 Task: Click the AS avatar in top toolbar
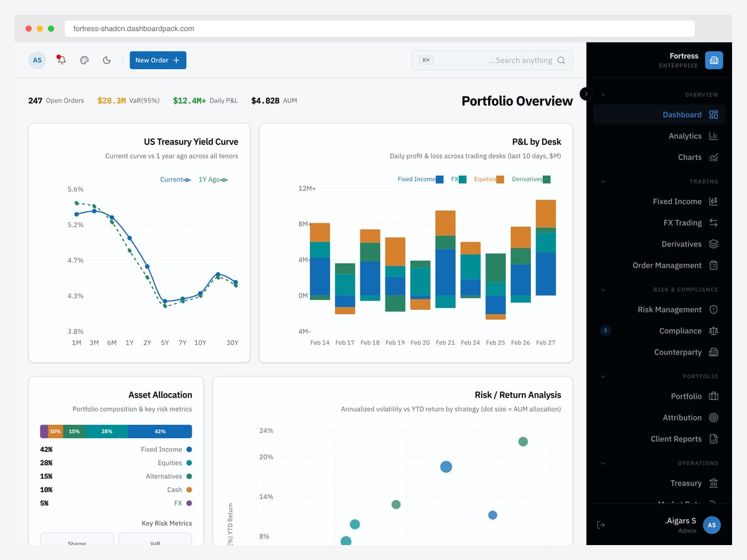point(37,60)
